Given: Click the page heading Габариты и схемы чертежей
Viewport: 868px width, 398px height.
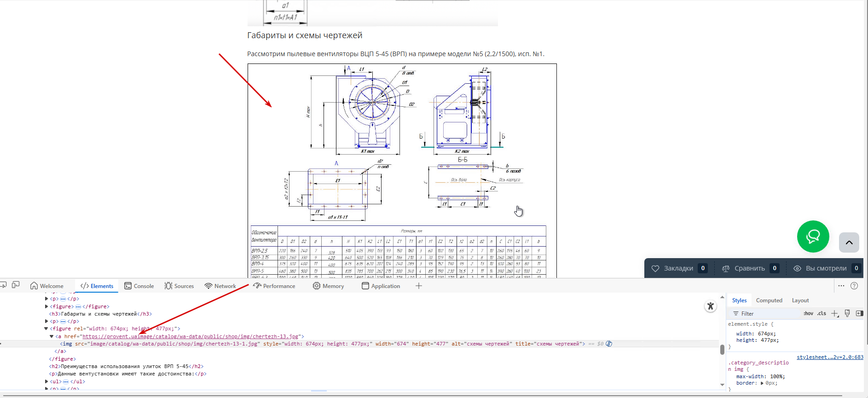Looking at the screenshot, I should [x=305, y=35].
